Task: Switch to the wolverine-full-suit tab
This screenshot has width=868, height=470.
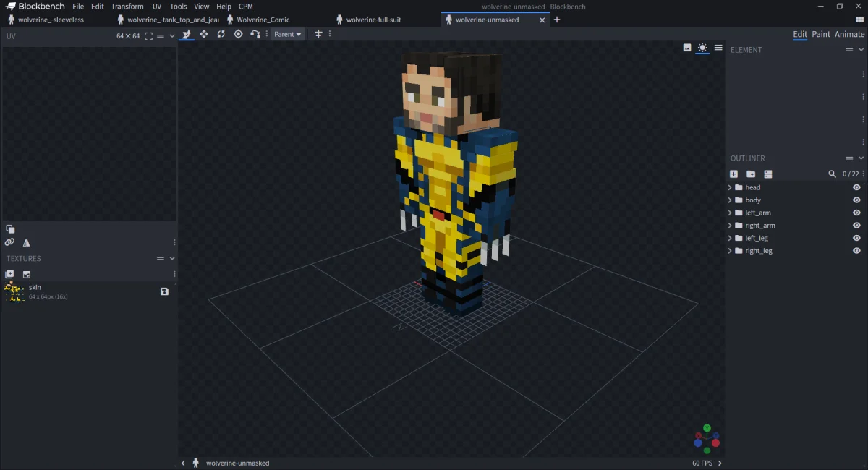Action: click(373, 20)
